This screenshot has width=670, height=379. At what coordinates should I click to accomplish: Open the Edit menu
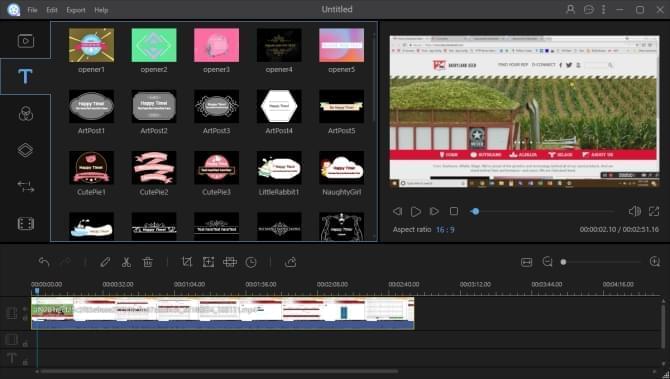click(x=52, y=10)
